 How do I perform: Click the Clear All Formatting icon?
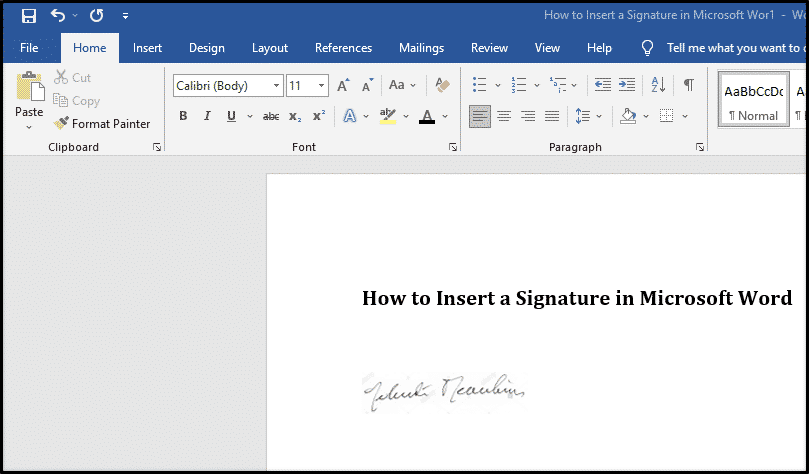[443, 86]
